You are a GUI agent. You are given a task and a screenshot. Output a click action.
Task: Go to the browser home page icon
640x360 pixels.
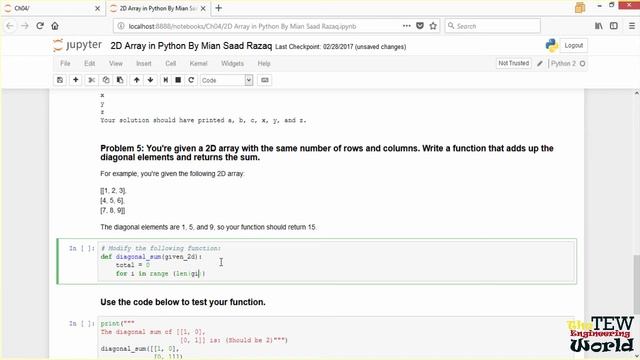coord(55,26)
